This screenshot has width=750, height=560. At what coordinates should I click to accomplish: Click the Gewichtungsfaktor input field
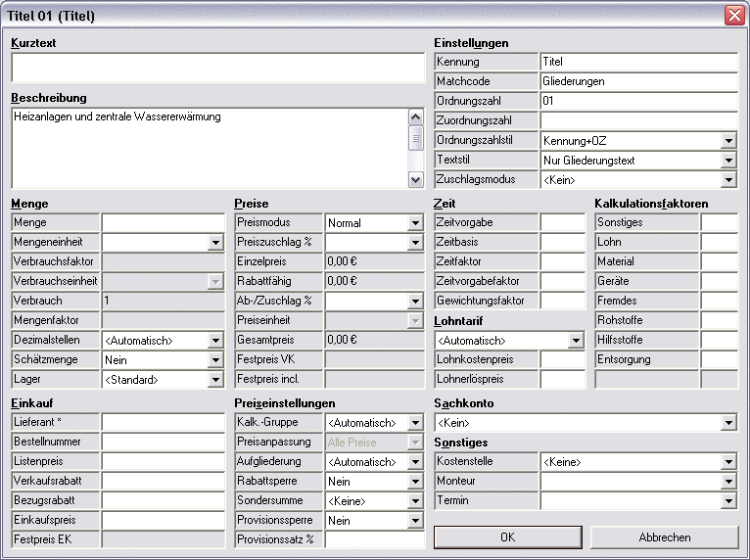click(563, 301)
